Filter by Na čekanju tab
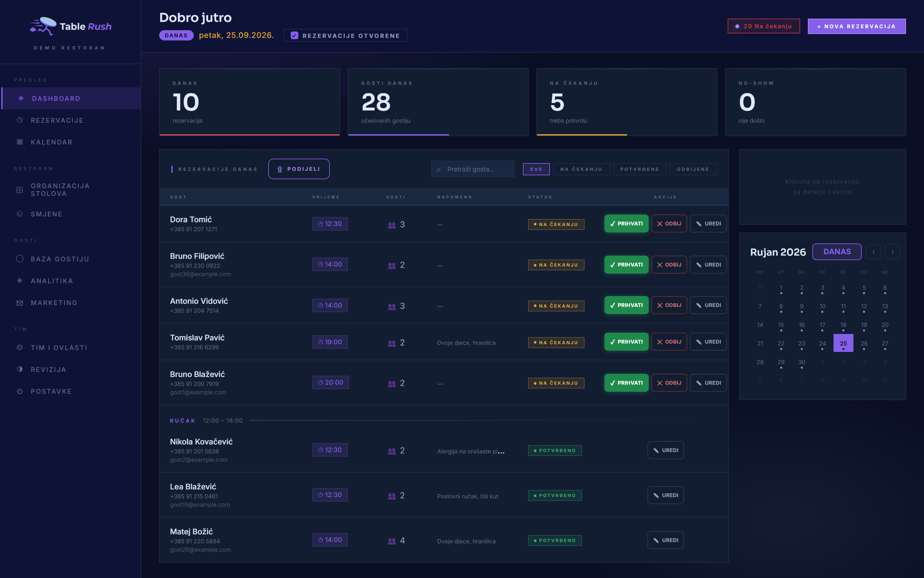This screenshot has width=924, height=578. (581, 169)
